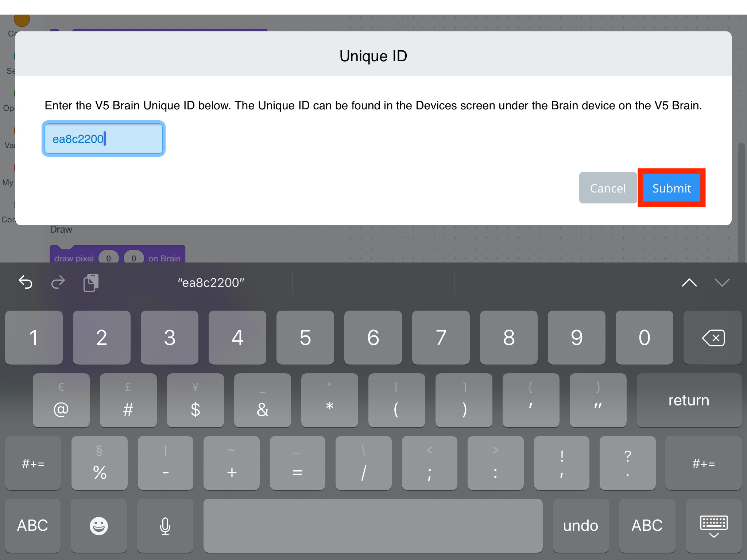Tap the keyboard redo arrow icon

(x=58, y=282)
